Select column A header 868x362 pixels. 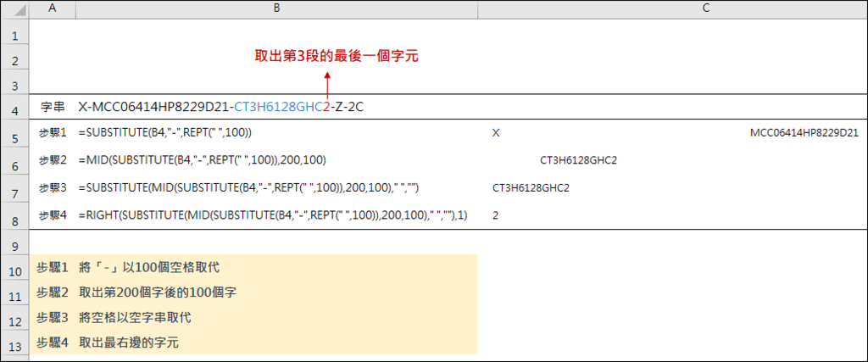[53, 8]
